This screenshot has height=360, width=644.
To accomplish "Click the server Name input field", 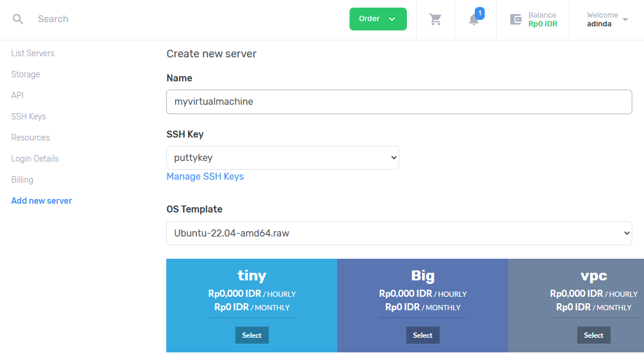I will point(399,102).
